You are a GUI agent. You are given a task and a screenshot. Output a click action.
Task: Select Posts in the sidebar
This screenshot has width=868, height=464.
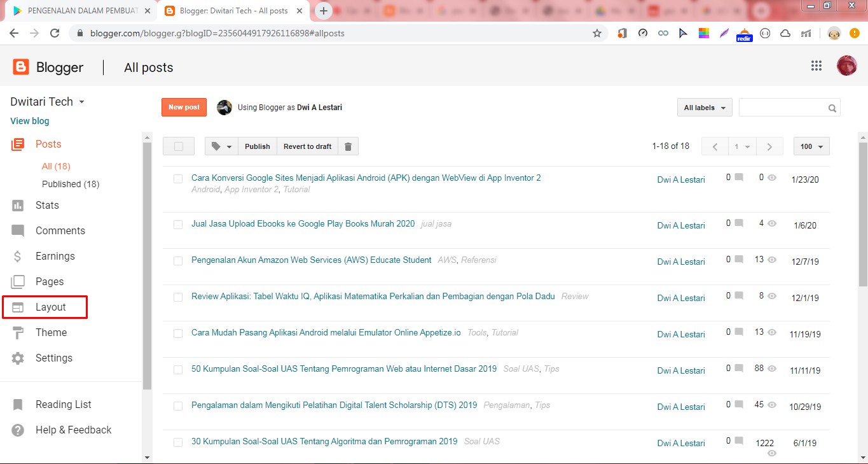48,144
